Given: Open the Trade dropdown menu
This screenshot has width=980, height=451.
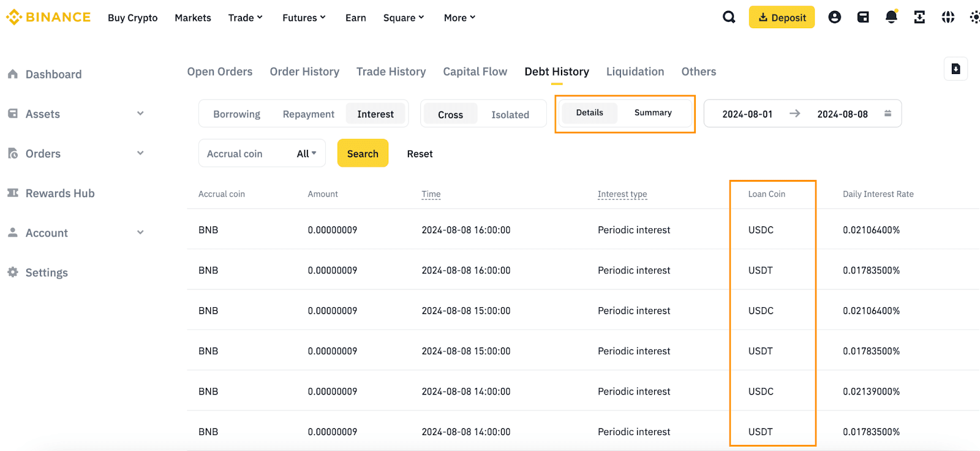Looking at the screenshot, I should pos(246,18).
